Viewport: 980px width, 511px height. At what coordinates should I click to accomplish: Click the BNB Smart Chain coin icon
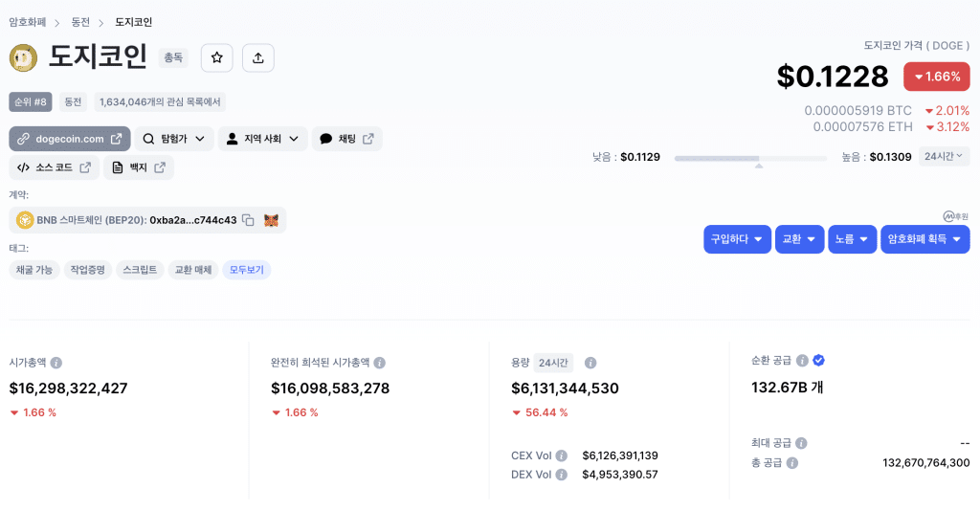[25, 220]
